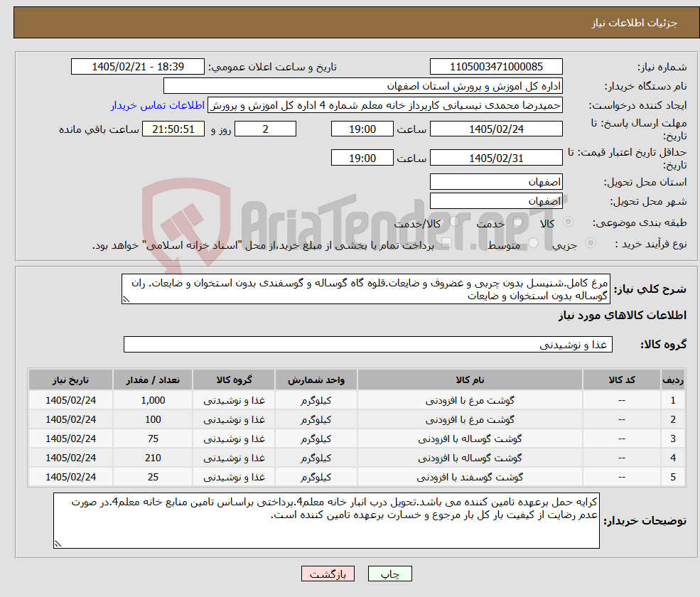Click گوشت مرغ با افزودنی in row 1
The width and height of the screenshot is (700, 597).
[x=470, y=401]
